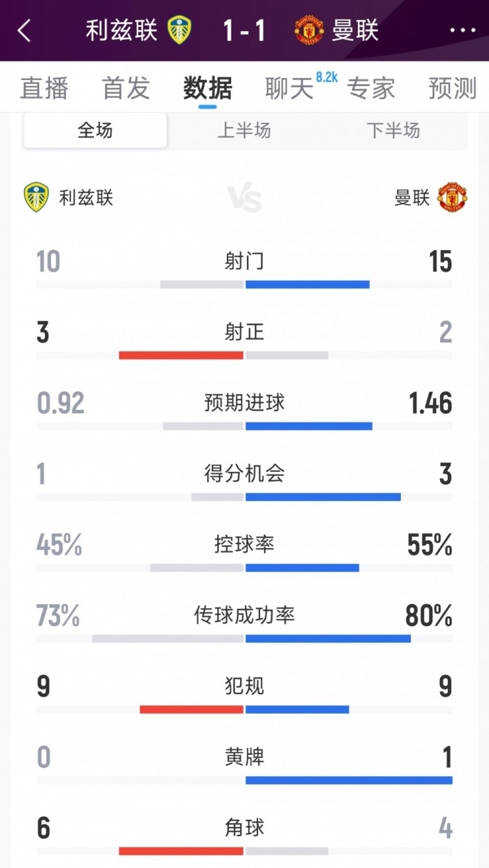Open the 首发 lineup tab
This screenshot has height=868, width=489.
(x=126, y=89)
